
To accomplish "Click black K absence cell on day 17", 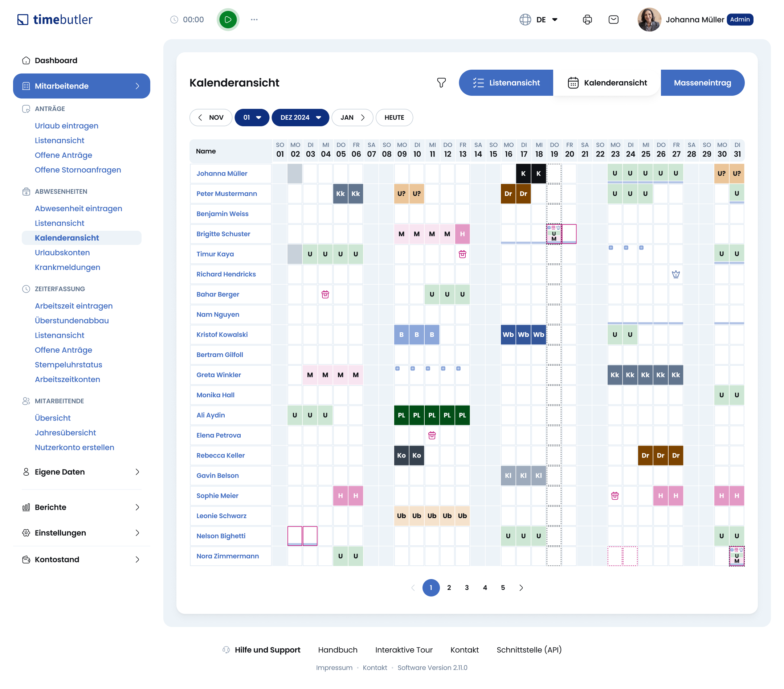I will [523, 174].
